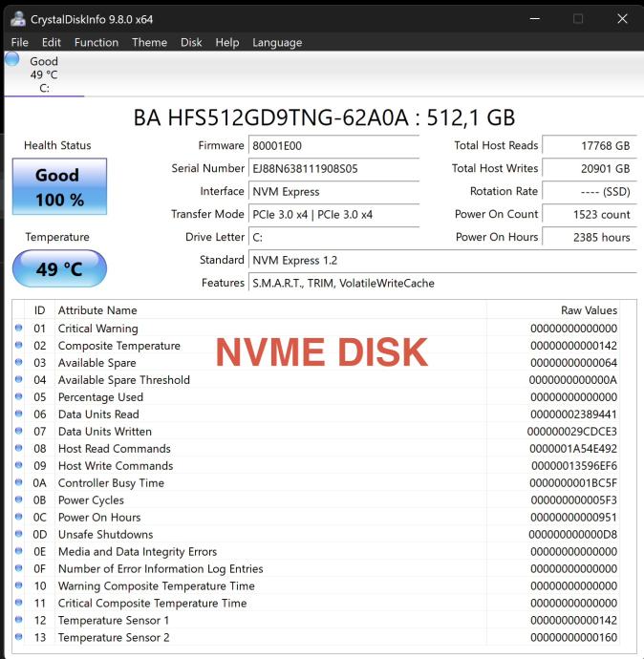Click status dot for Temperature Sensor 1
644x659 pixels.
[18, 620]
